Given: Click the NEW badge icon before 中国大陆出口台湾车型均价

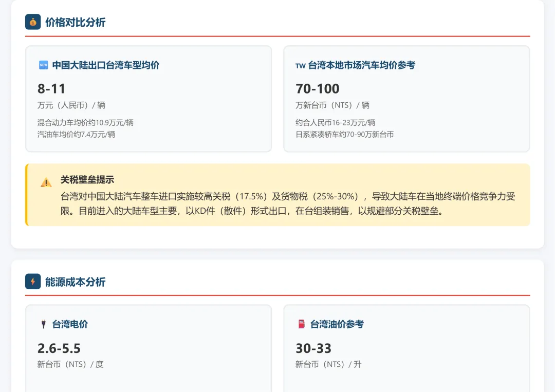Looking at the screenshot, I should [45, 65].
